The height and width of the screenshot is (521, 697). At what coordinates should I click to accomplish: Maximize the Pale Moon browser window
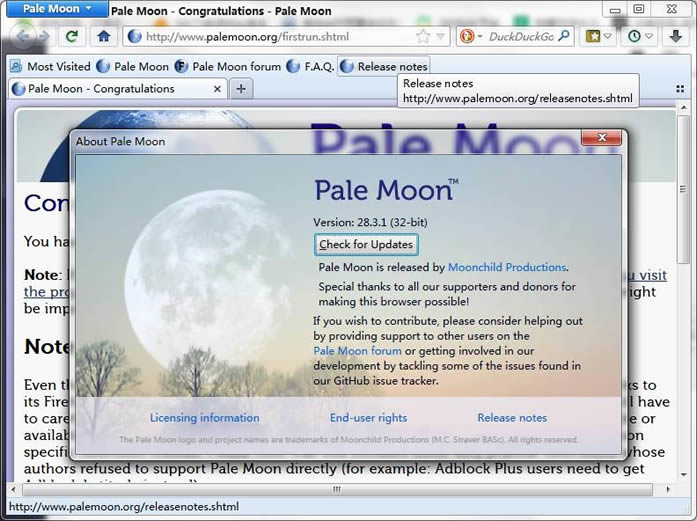coord(639,9)
